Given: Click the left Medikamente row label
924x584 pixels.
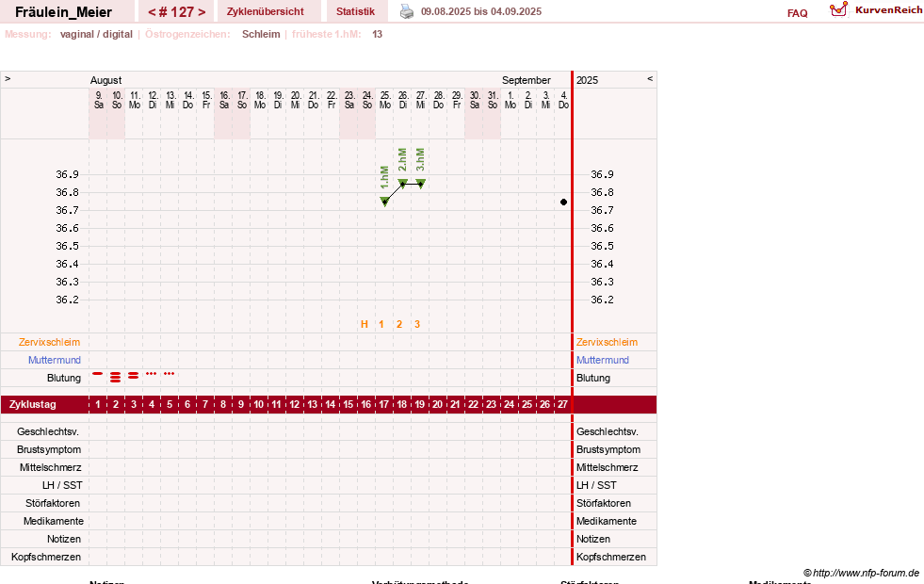Looking at the screenshot, I should click(x=53, y=521).
